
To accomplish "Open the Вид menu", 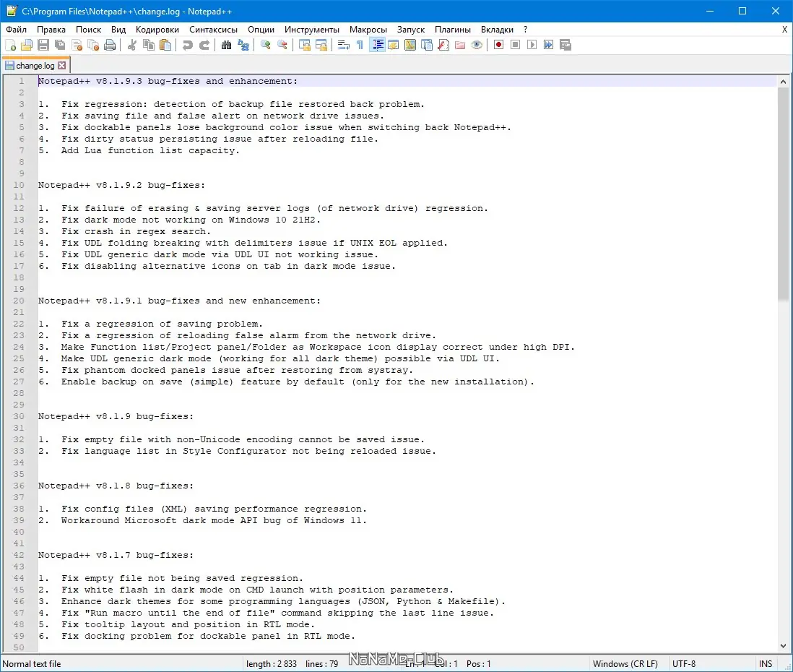I will coord(118,30).
